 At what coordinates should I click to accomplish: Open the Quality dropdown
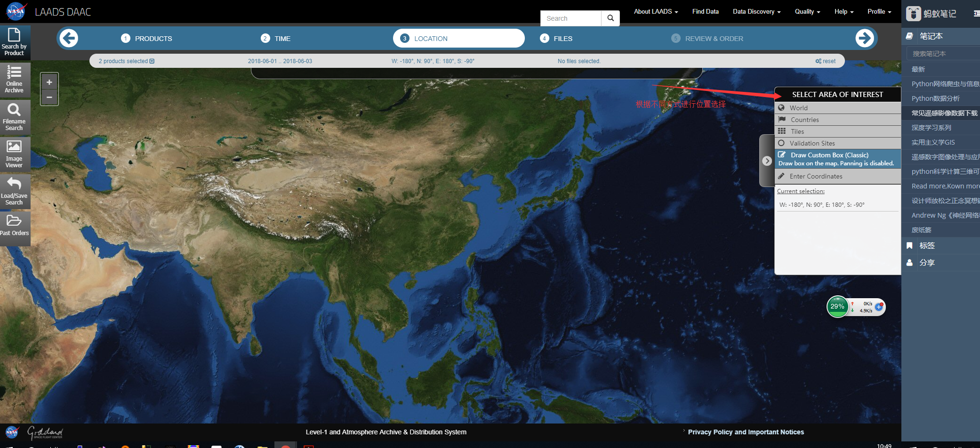coord(807,11)
